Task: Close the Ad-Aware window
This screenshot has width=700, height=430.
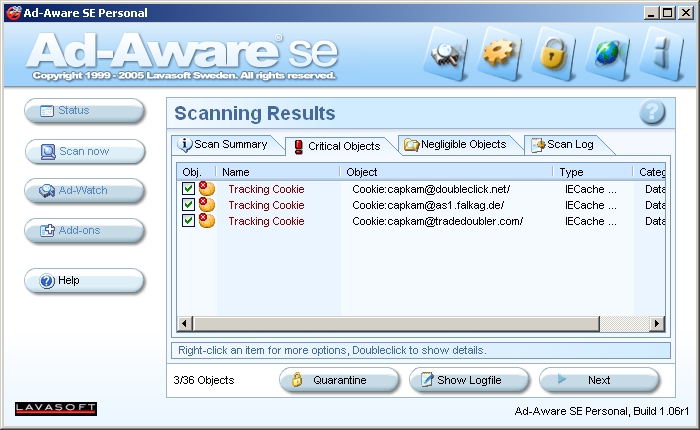Action: pyautogui.click(x=685, y=13)
